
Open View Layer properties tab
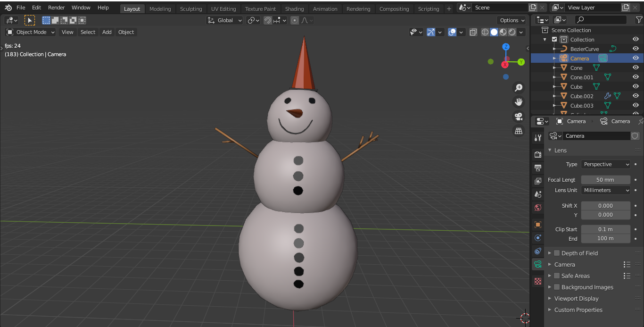[x=537, y=181]
